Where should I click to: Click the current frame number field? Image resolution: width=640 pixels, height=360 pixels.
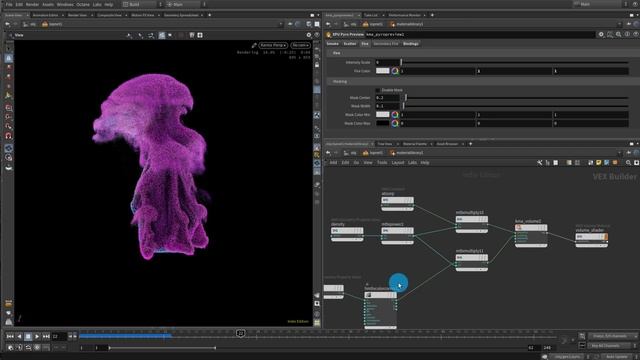coord(59,336)
